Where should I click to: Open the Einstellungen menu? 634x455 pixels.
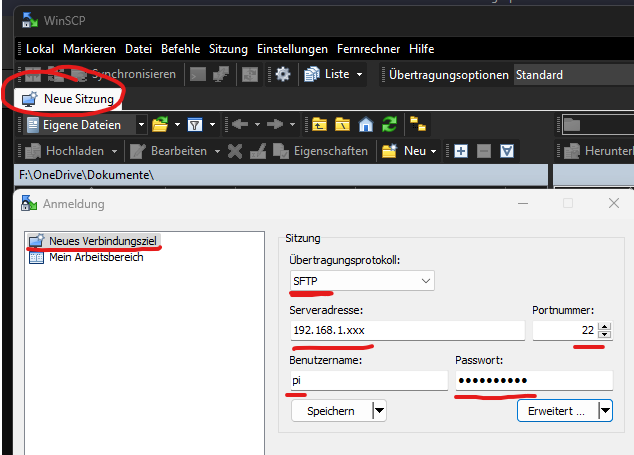point(292,49)
